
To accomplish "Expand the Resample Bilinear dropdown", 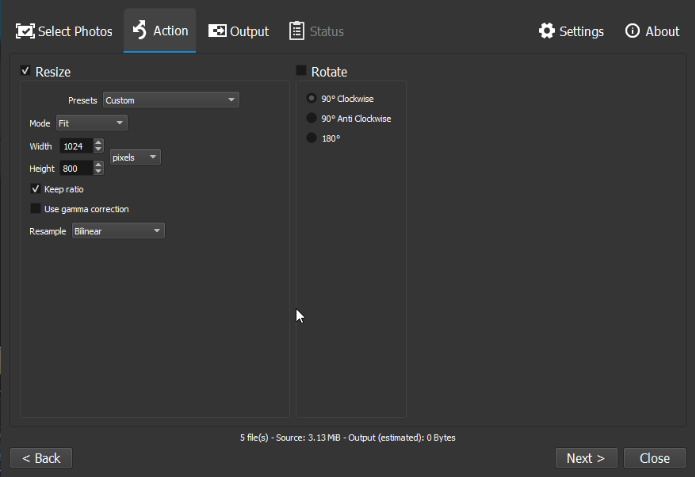I will point(118,231).
